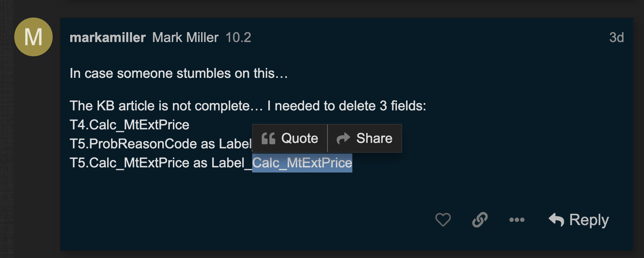The width and height of the screenshot is (644, 258).
Task: Show more actions with three-dot icon
Action: tap(517, 220)
